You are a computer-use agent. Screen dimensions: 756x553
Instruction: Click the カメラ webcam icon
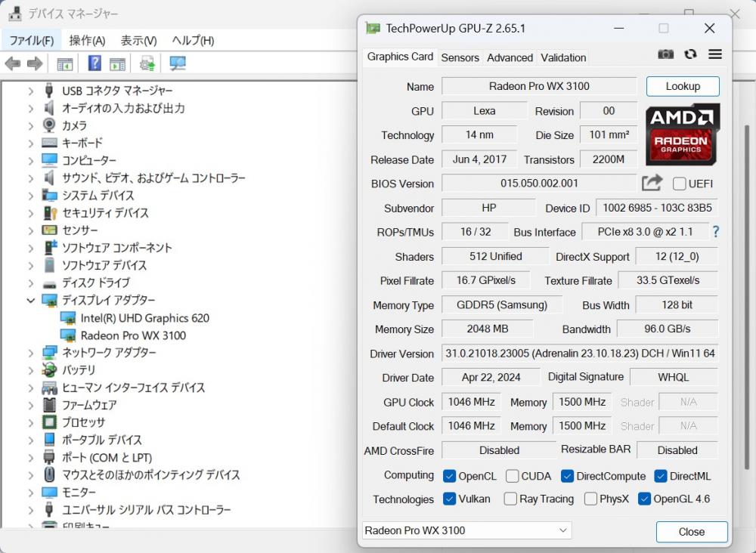[48, 125]
